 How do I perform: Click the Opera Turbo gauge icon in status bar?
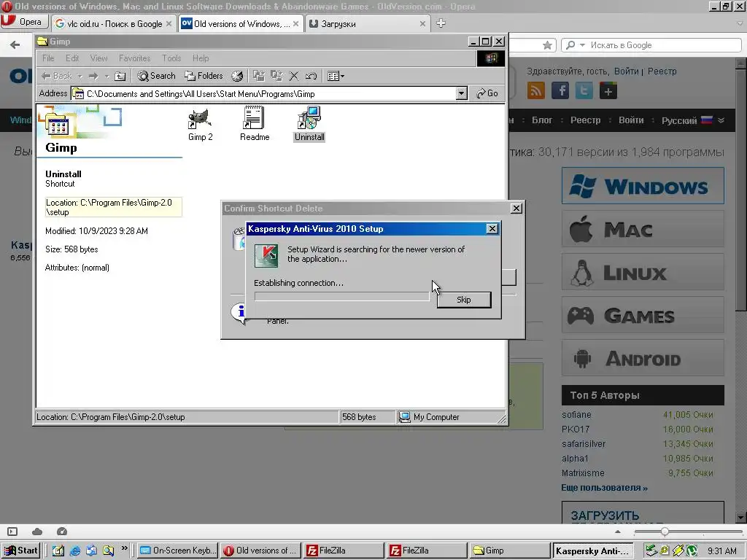[x=62, y=532]
